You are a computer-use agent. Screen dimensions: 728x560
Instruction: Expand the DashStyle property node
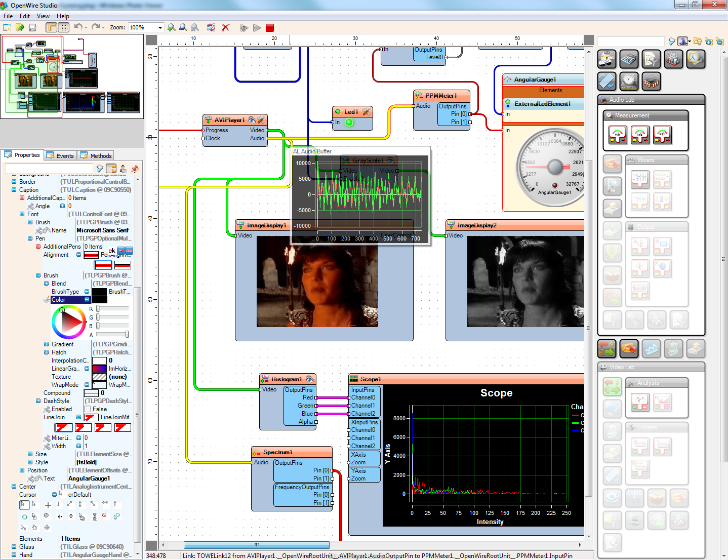[x=38, y=401]
